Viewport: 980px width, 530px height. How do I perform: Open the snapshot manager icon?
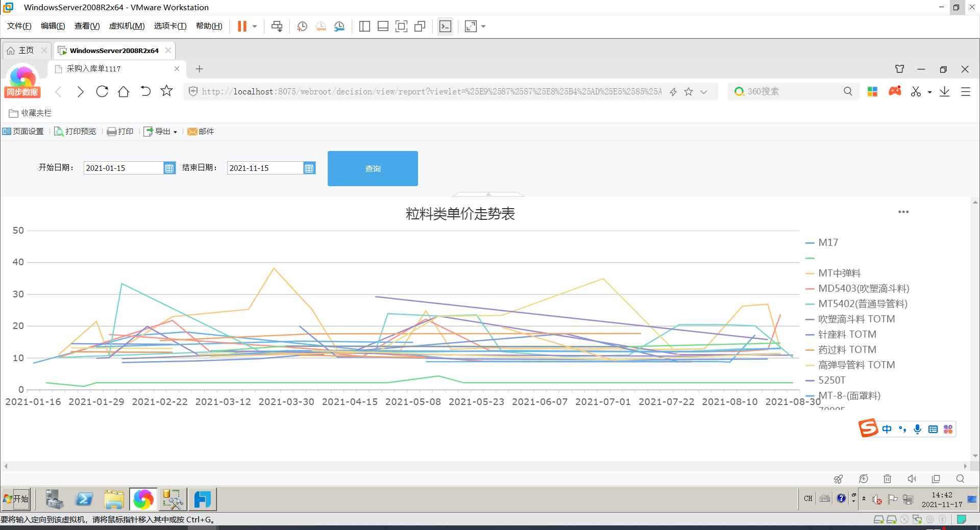(x=339, y=26)
